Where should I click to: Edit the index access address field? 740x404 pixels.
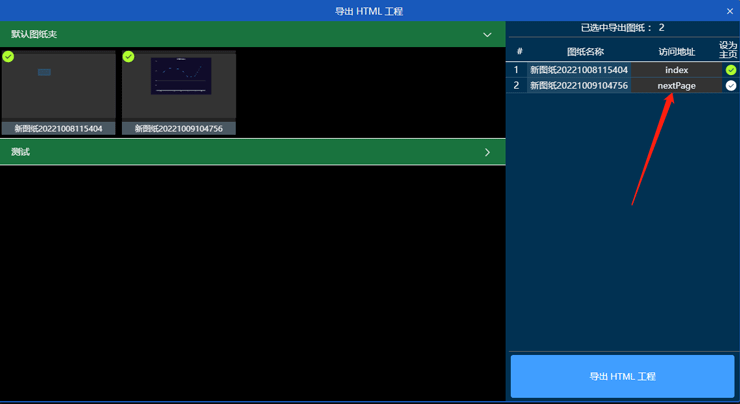pyautogui.click(x=676, y=70)
